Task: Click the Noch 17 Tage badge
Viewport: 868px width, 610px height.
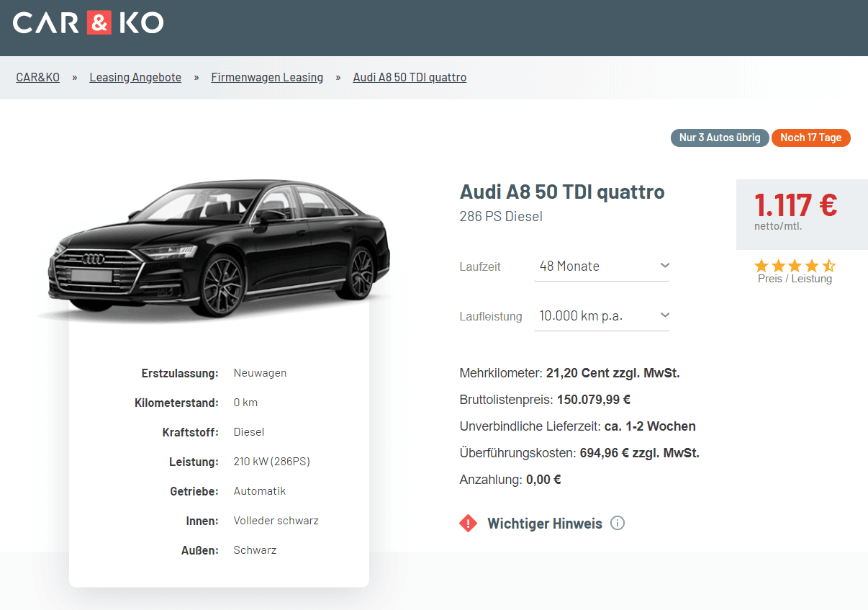Action: [811, 138]
